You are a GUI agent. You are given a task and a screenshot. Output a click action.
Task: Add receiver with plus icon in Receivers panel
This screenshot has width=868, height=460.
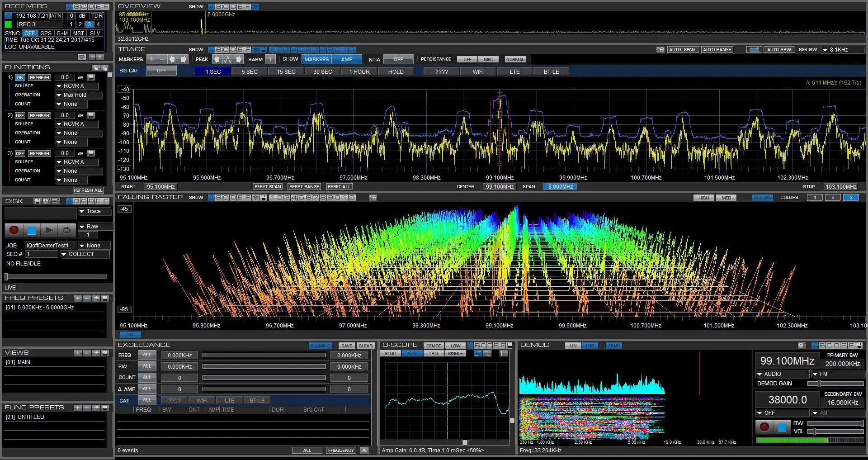pyautogui.click(x=100, y=57)
